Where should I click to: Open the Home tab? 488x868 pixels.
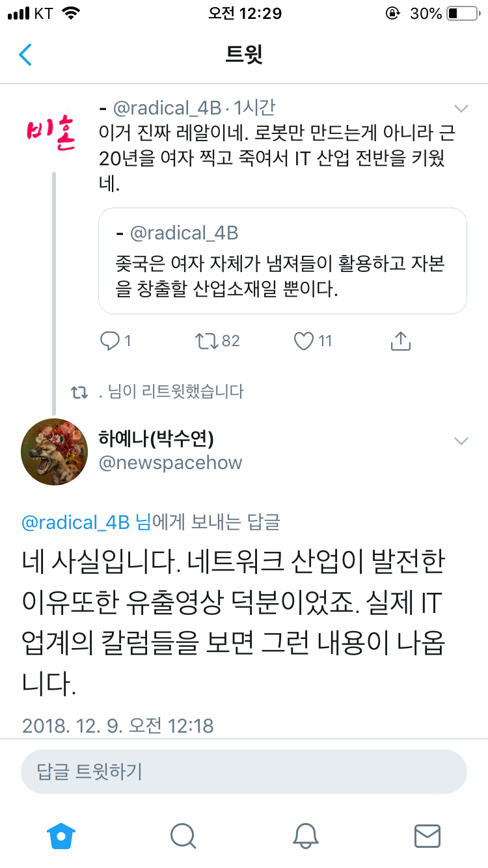click(x=62, y=835)
